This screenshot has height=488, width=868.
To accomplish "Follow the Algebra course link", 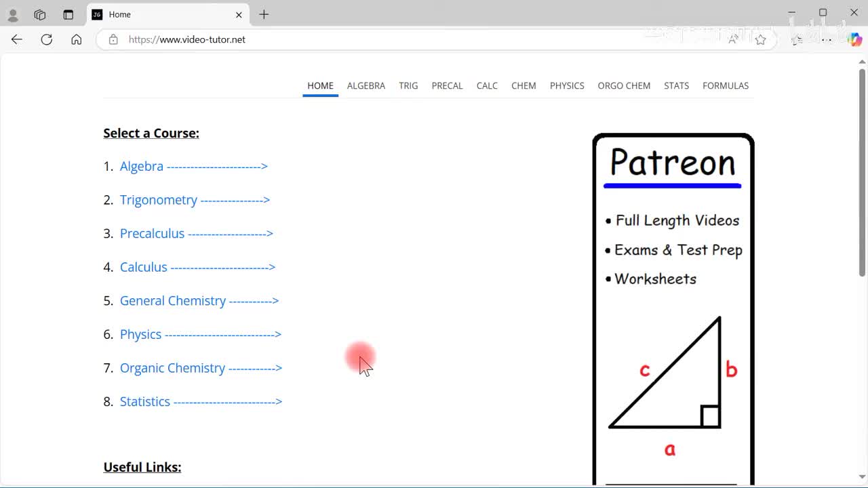I will point(194,166).
